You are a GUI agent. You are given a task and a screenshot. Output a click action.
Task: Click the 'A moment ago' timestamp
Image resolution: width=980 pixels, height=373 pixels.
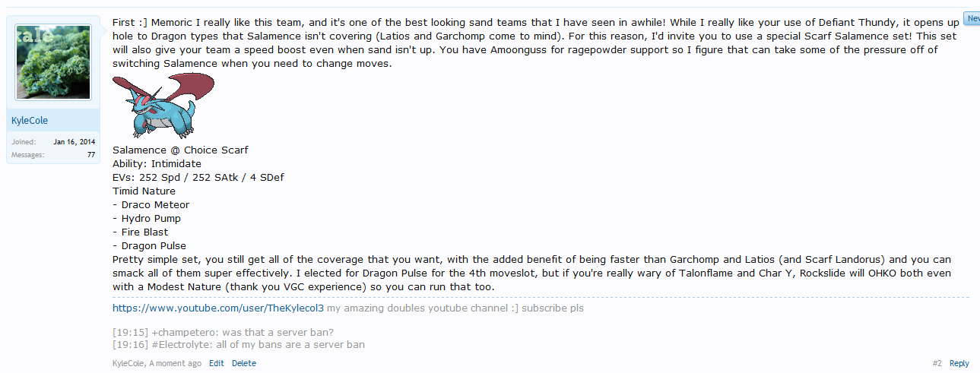click(176, 364)
